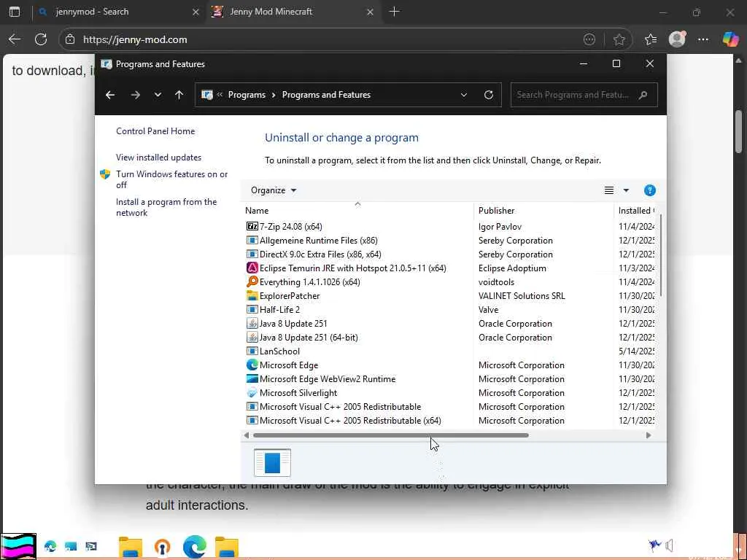Click the Eclipse Adoptium publisher cell

click(x=512, y=268)
